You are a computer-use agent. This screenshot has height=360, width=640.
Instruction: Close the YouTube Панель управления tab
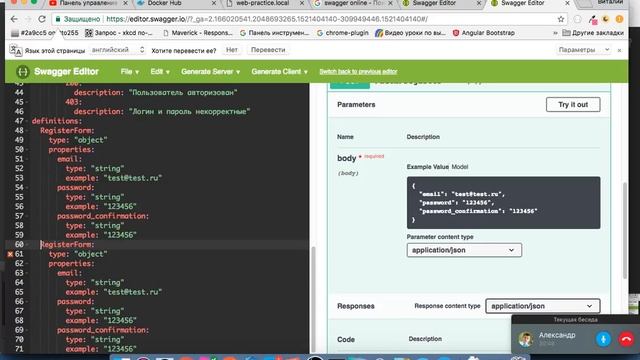coord(125,3)
